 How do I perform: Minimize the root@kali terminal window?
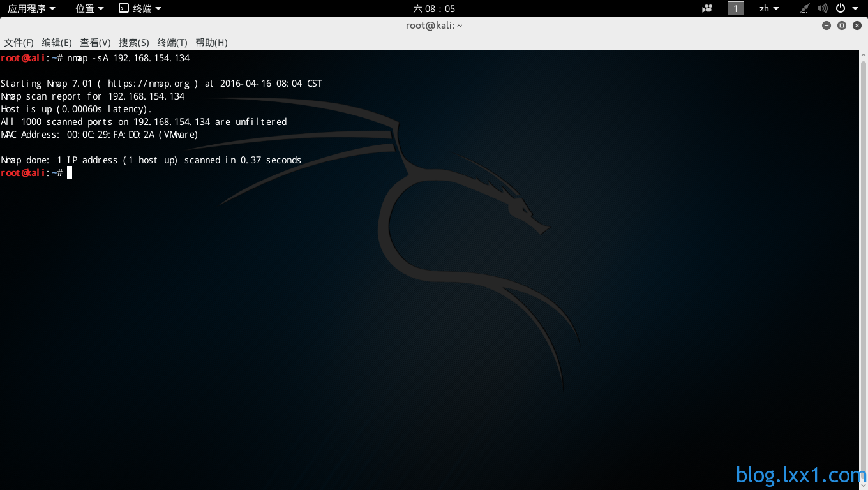827,26
